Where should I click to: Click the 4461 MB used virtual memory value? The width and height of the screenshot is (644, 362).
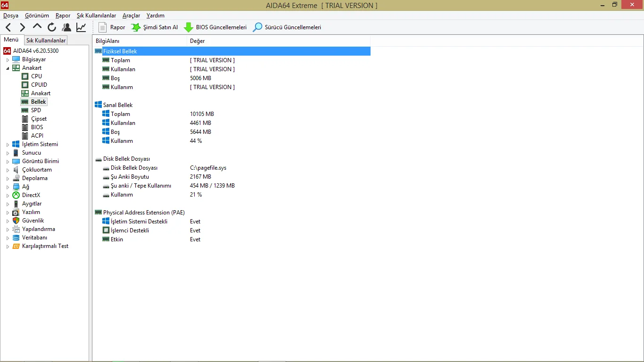pyautogui.click(x=200, y=123)
